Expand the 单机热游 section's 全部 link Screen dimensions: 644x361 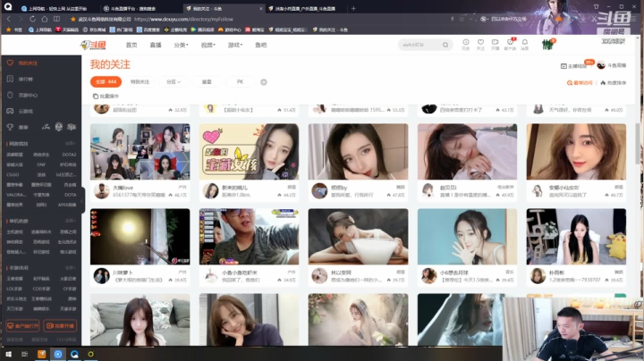click(71, 221)
